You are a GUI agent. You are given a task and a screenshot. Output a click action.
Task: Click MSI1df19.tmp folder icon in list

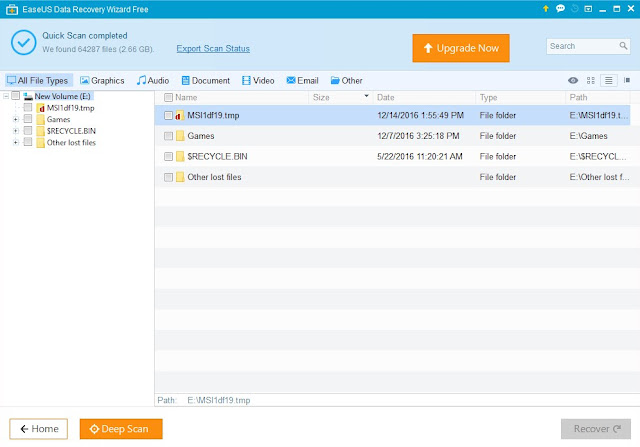tap(180, 116)
